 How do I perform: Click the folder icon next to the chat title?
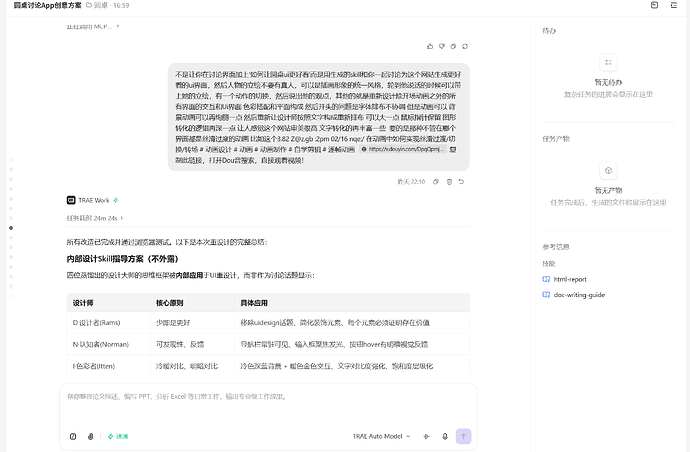point(89,5)
